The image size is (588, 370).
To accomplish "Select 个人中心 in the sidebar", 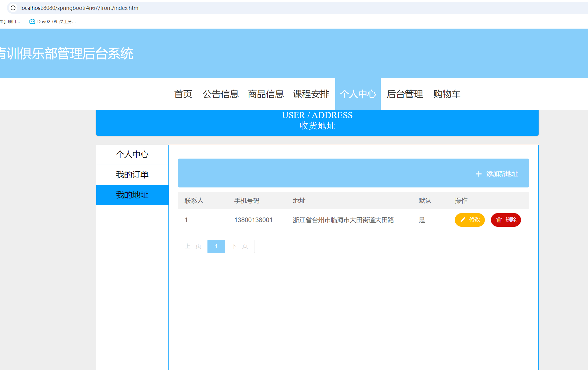I will tap(132, 155).
